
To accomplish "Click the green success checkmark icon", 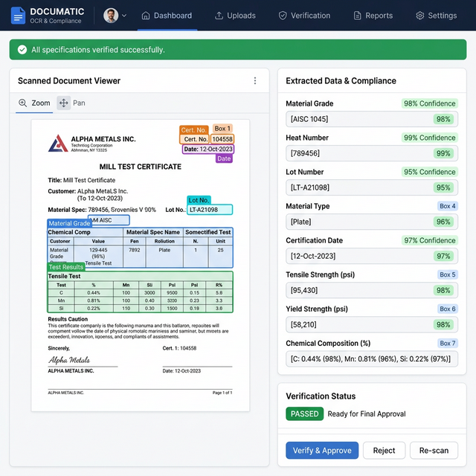I will [22, 50].
